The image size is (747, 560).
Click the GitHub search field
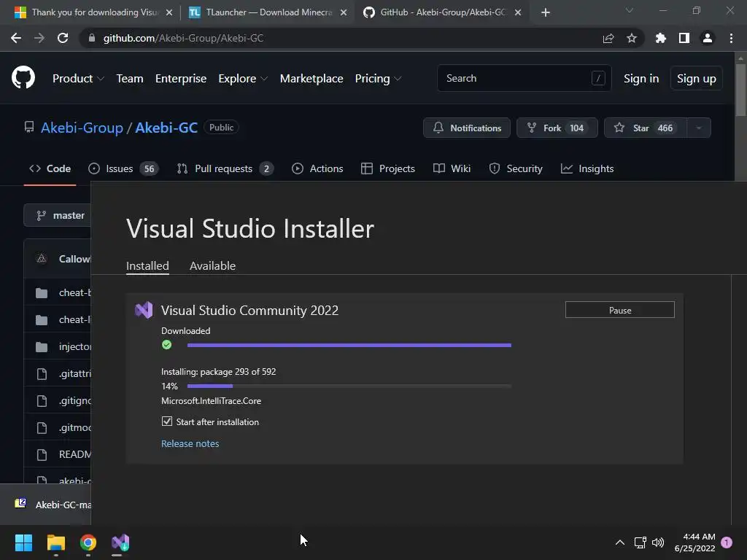[x=524, y=78]
